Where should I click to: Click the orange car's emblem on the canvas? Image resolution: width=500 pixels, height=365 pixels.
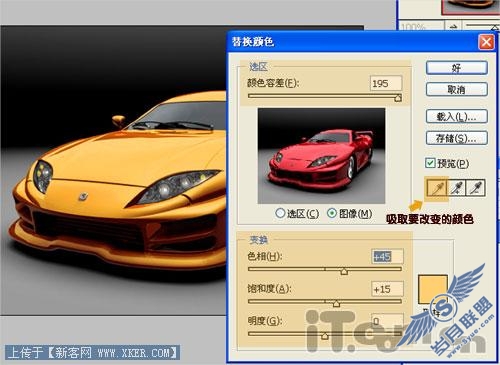coord(83,197)
